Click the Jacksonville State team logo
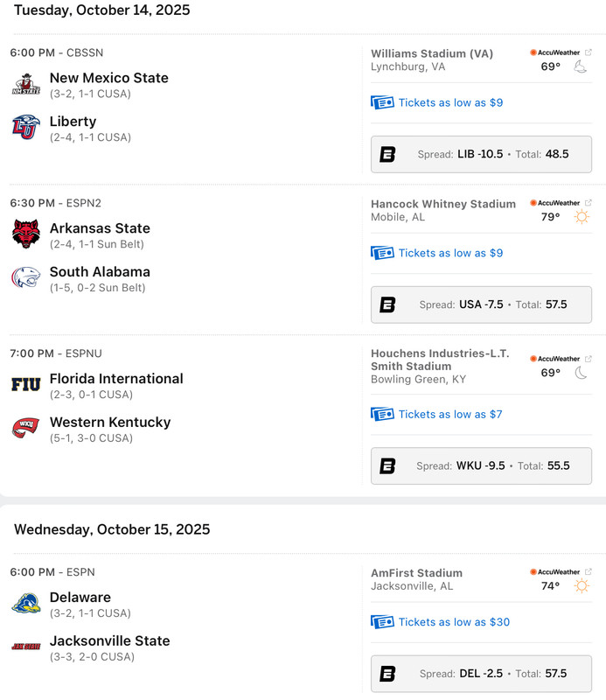Image resolution: width=606 pixels, height=700 pixels. [26, 647]
